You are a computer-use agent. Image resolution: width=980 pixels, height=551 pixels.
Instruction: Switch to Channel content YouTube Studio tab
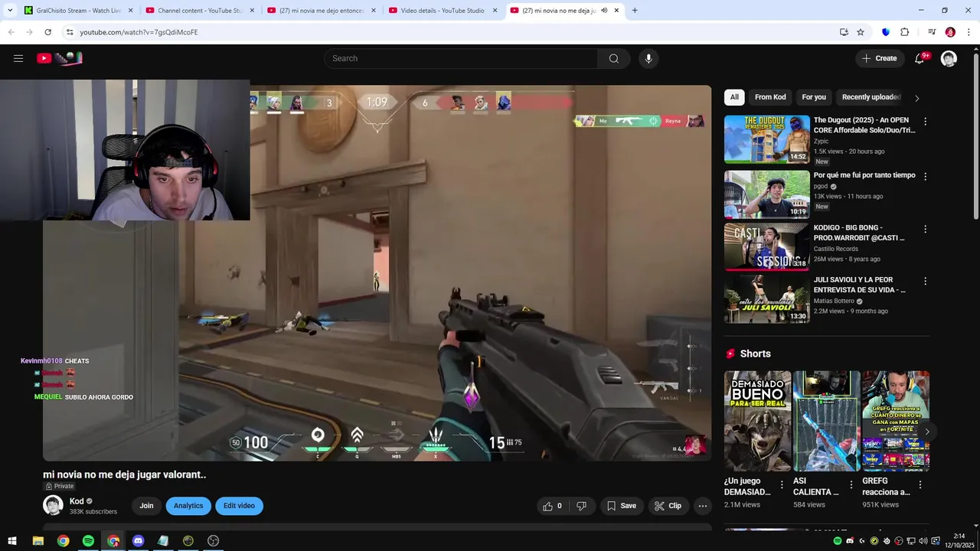click(199, 11)
